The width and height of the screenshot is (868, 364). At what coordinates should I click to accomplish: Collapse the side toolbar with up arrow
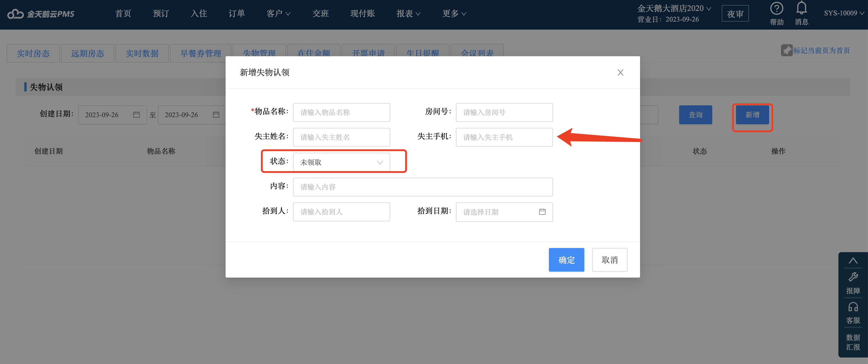coord(853,261)
